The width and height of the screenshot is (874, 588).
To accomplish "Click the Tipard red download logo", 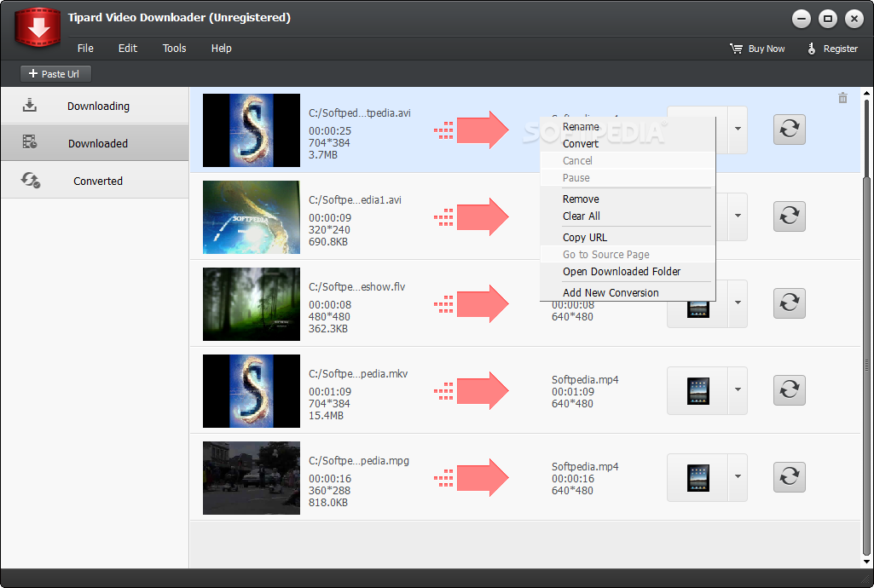I will [x=38, y=26].
